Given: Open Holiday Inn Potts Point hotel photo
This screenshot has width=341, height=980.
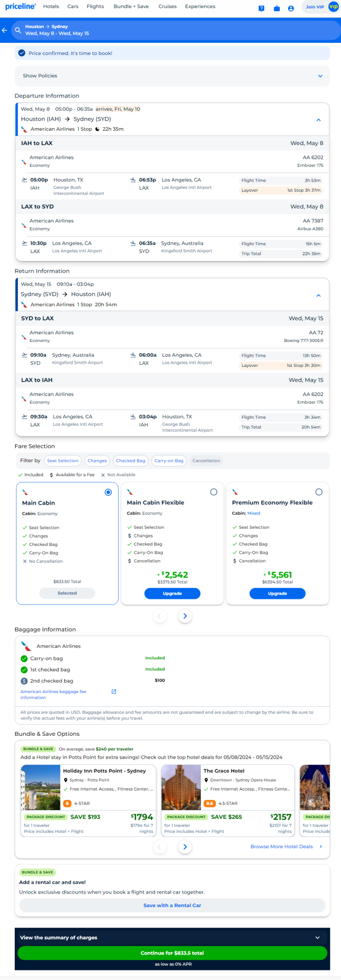Looking at the screenshot, I should (x=41, y=788).
